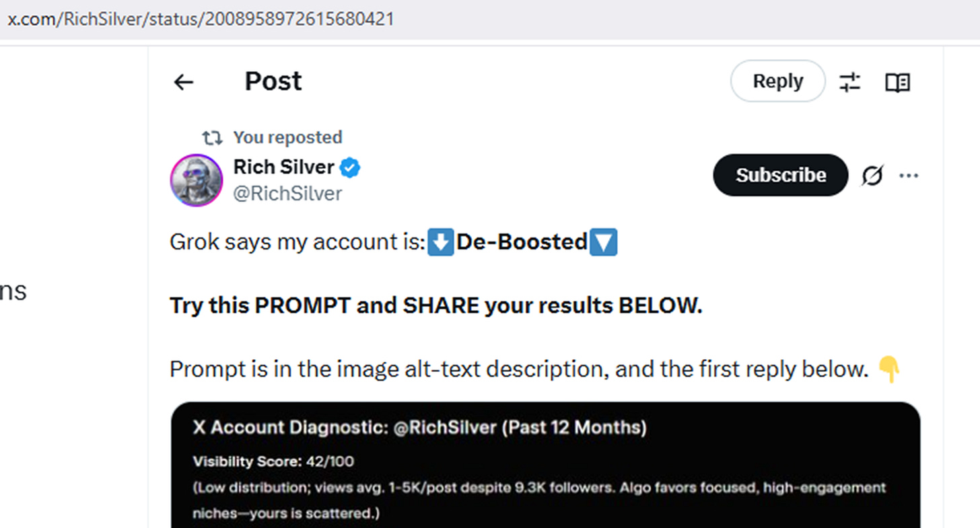This screenshot has height=528, width=980.
Task: Open reader mode with the book icon
Action: click(x=897, y=81)
